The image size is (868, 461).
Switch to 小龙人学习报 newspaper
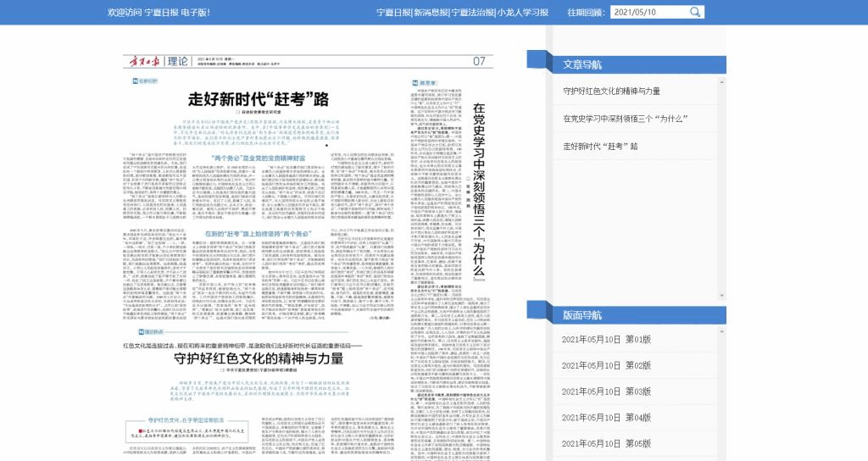pyautogui.click(x=523, y=13)
